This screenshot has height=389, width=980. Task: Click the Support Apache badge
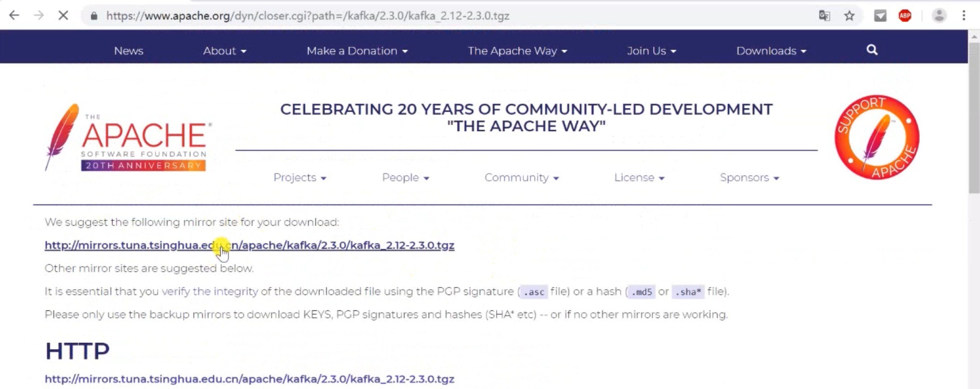coord(877,137)
